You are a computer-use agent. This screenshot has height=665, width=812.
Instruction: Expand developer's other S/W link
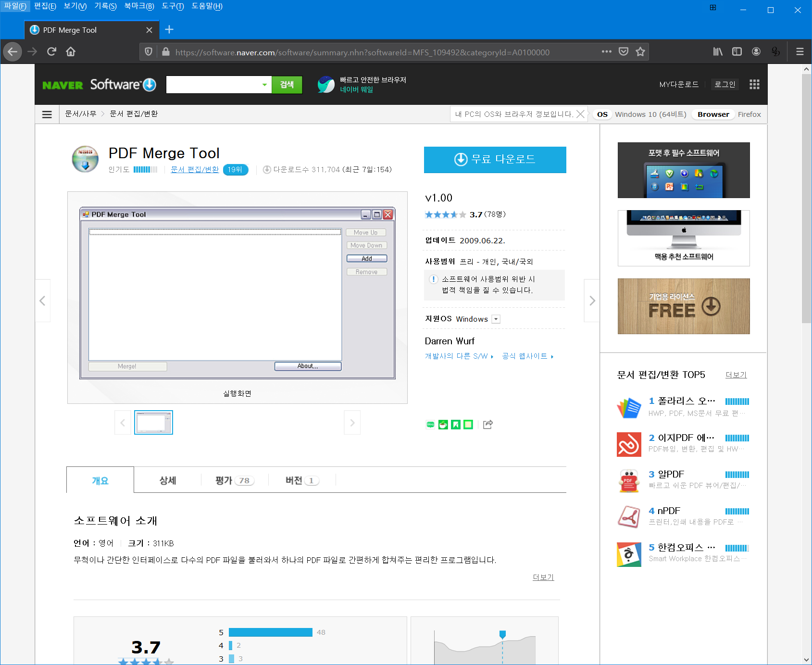click(459, 356)
